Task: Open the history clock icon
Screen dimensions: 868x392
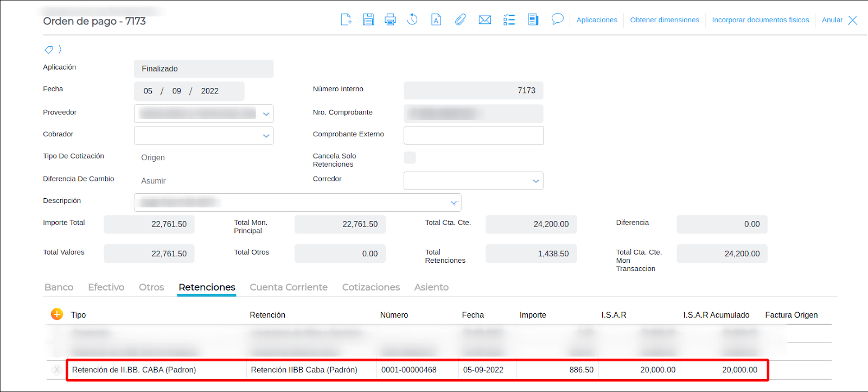Action: [x=412, y=20]
